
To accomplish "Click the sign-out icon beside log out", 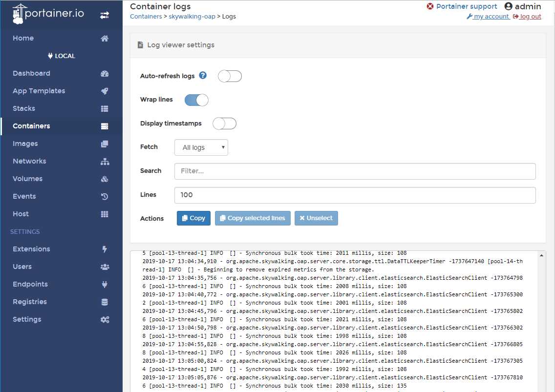I will 516,16.
